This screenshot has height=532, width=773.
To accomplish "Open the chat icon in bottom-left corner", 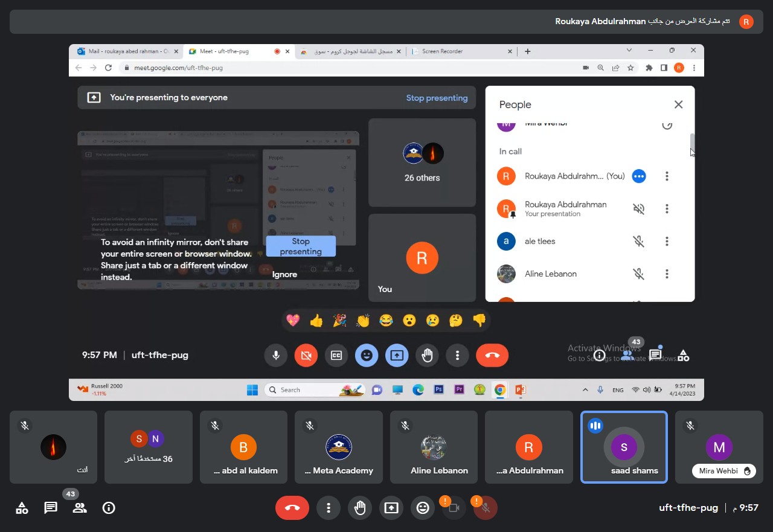I will point(51,508).
